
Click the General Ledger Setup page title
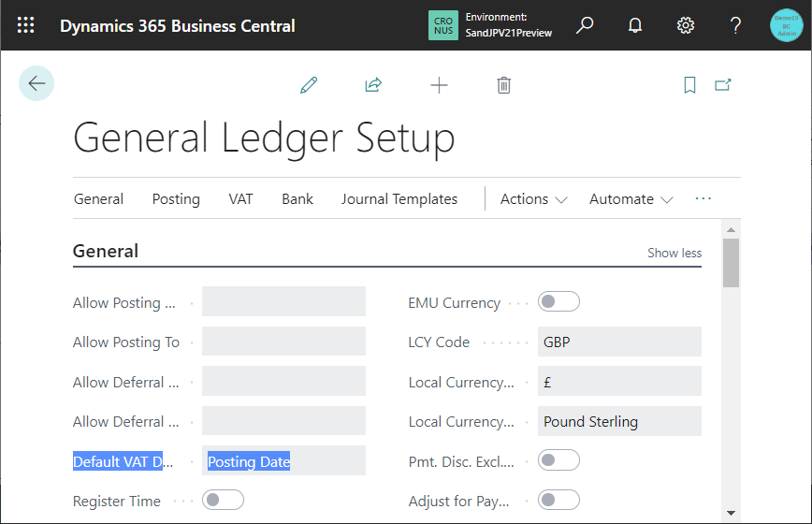[264, 138]
